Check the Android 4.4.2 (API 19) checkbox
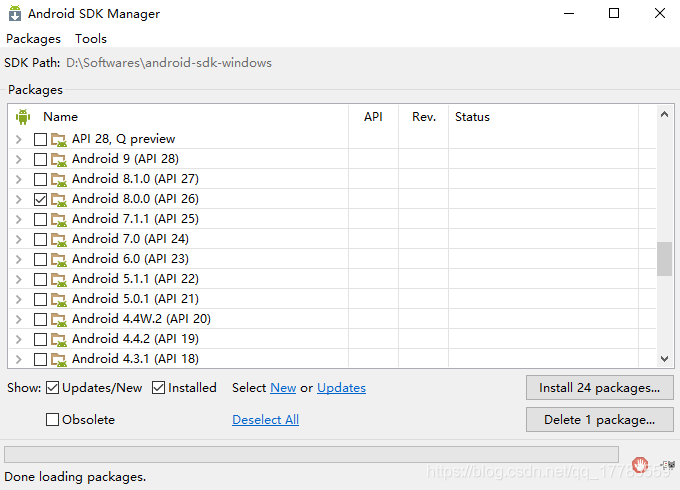The image size is (680, 490). (x=40, y=339)
